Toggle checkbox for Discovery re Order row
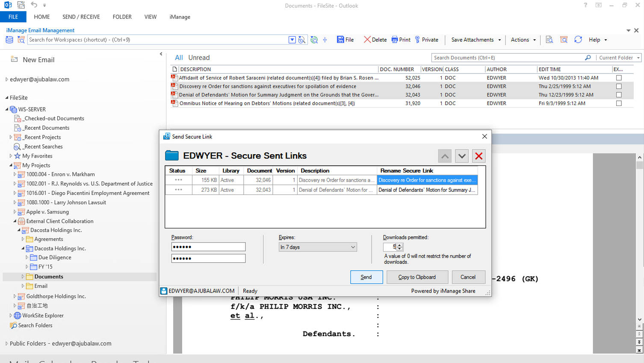This screenshot has width=644, height=363. point(619,86)
